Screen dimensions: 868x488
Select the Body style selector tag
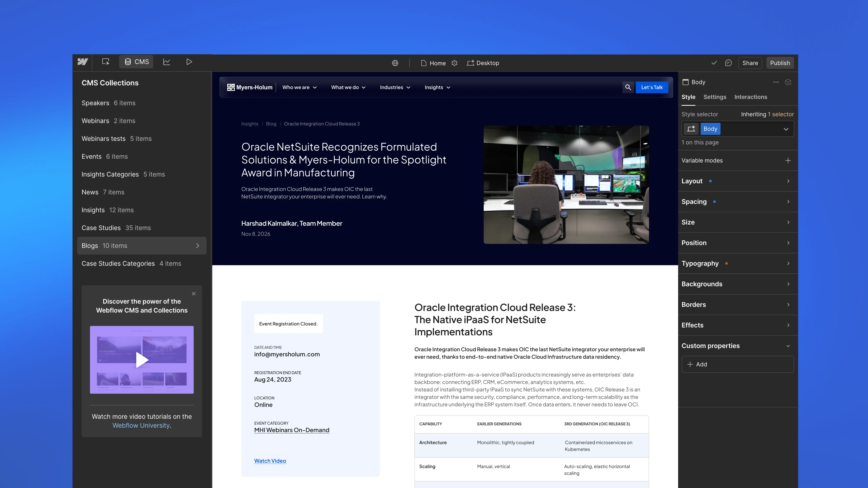click(710, 129)
